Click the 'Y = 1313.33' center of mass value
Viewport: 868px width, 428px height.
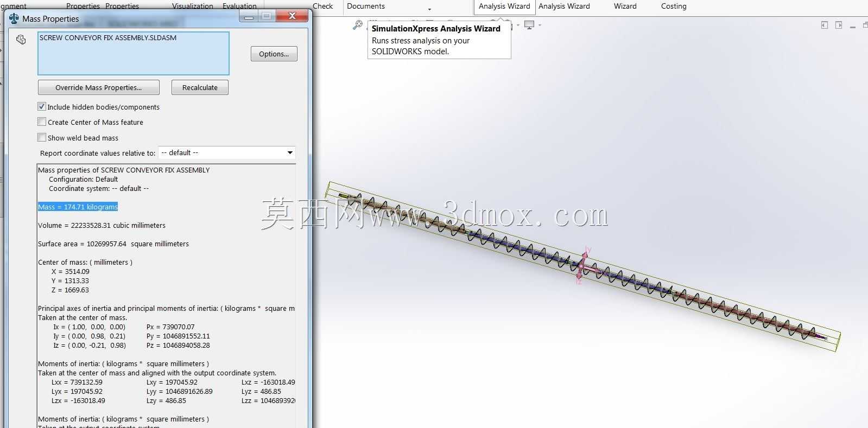tap(70, 280)
